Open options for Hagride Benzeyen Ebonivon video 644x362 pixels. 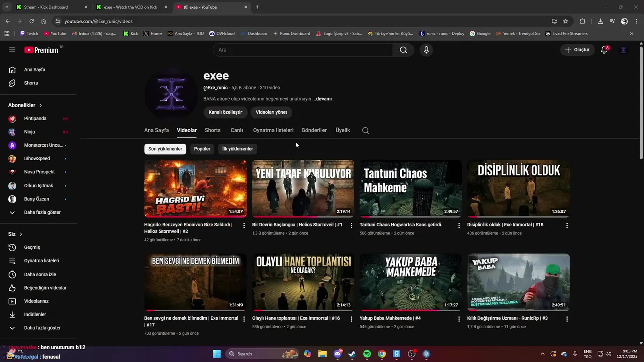(x=244, y=226)
